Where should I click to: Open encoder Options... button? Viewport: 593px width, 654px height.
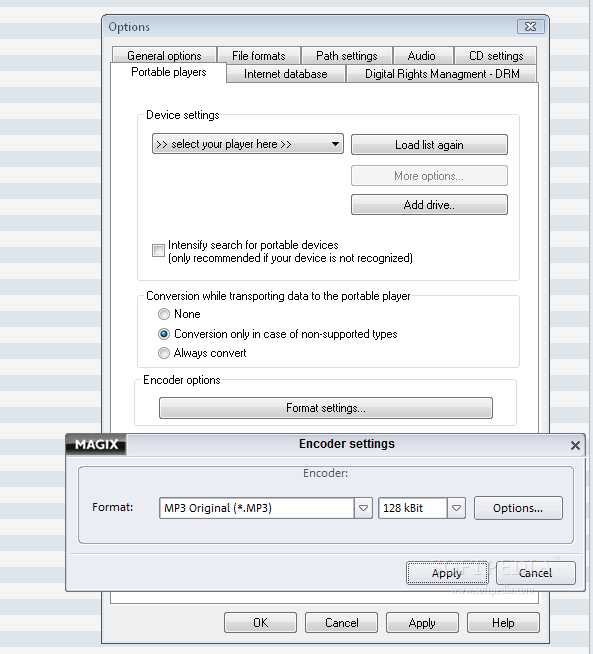tap(518, 508)
